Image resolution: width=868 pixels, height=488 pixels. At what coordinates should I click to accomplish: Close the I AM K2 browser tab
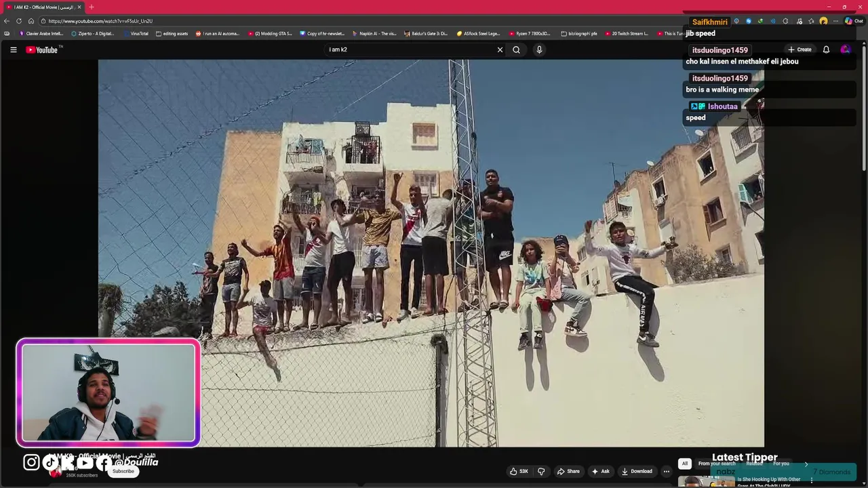point(79,7)
